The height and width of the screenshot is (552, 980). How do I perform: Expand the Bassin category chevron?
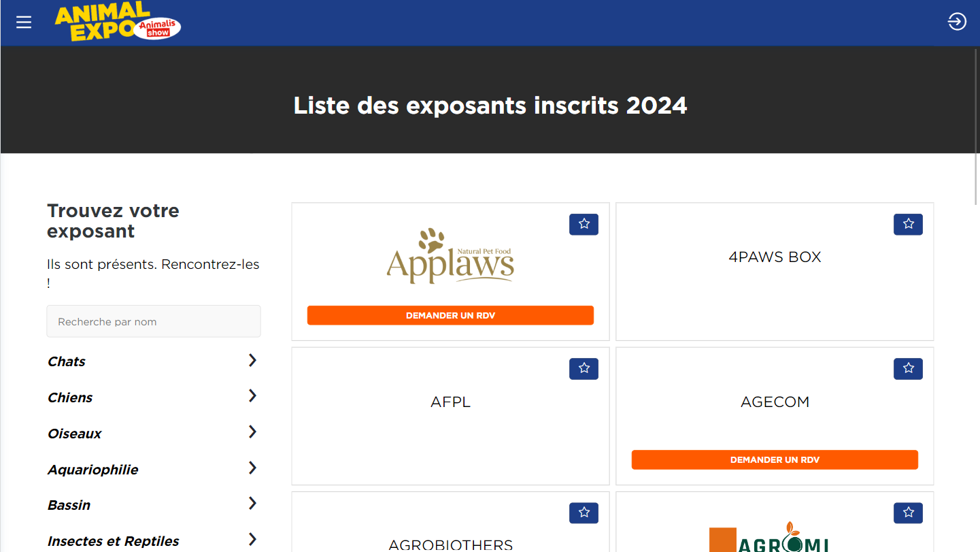click(252, 503)
